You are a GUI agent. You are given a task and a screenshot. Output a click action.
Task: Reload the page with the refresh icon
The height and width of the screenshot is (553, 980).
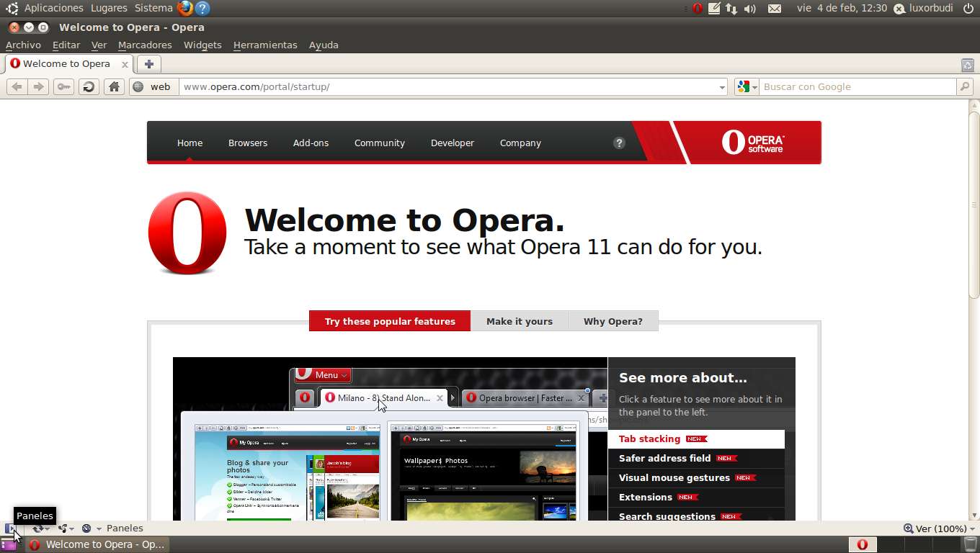(89, 86)
